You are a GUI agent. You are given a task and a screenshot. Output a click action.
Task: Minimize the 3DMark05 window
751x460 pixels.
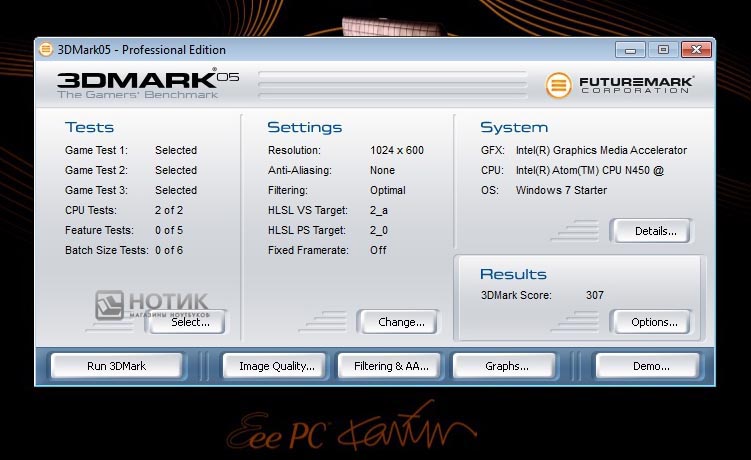(x=630, y=50)
